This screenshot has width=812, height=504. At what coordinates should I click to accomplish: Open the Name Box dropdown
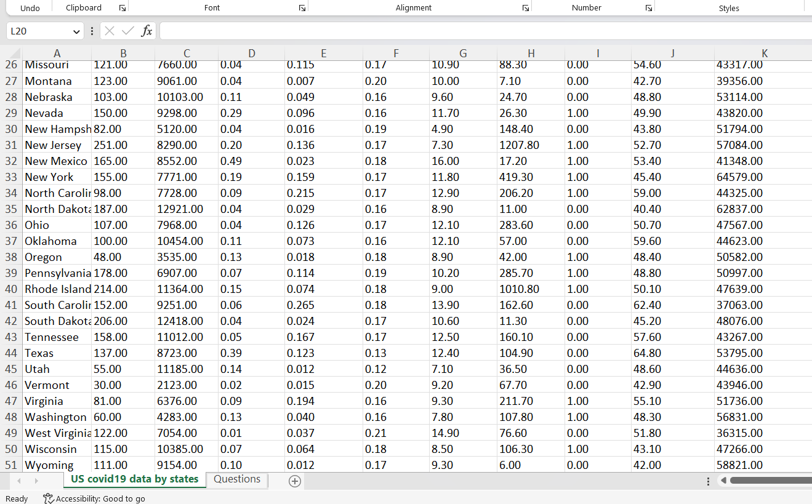[76, 30]
